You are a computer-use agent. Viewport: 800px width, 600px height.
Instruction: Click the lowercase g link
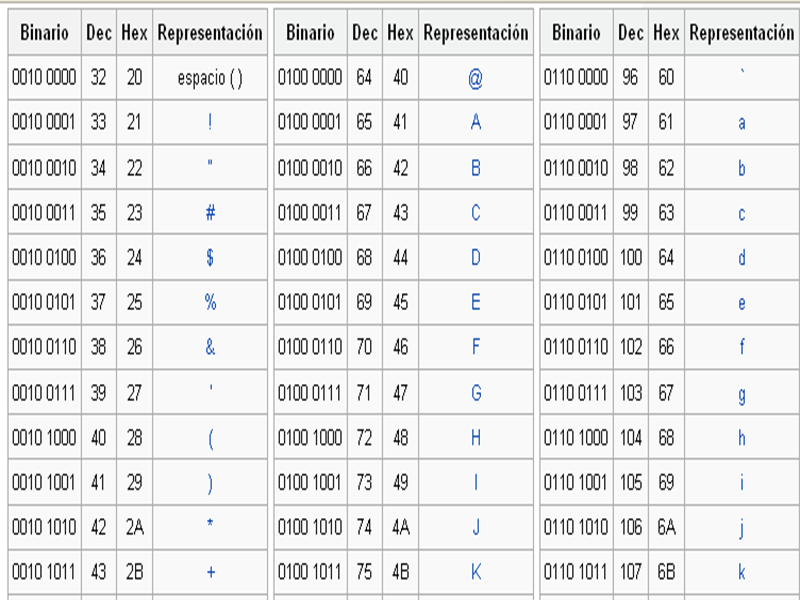[x=742, y=395]
